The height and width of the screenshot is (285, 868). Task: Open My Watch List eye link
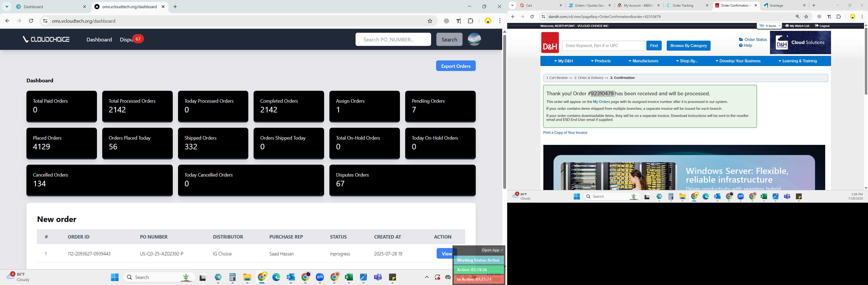coord(797,26)
